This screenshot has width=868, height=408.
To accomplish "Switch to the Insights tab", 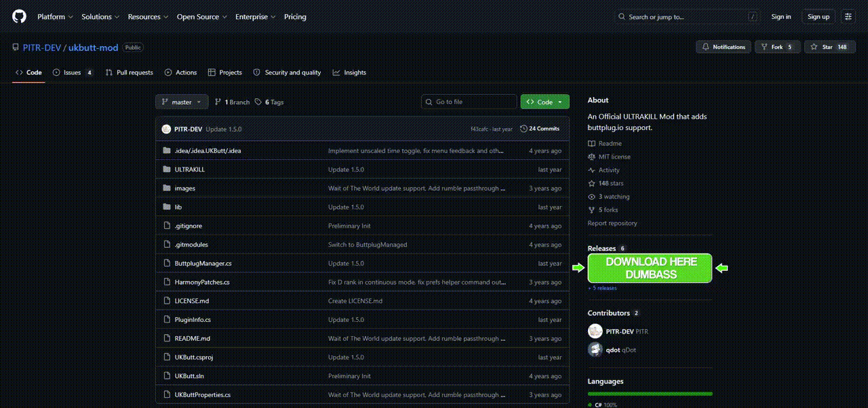I will 349,73.
